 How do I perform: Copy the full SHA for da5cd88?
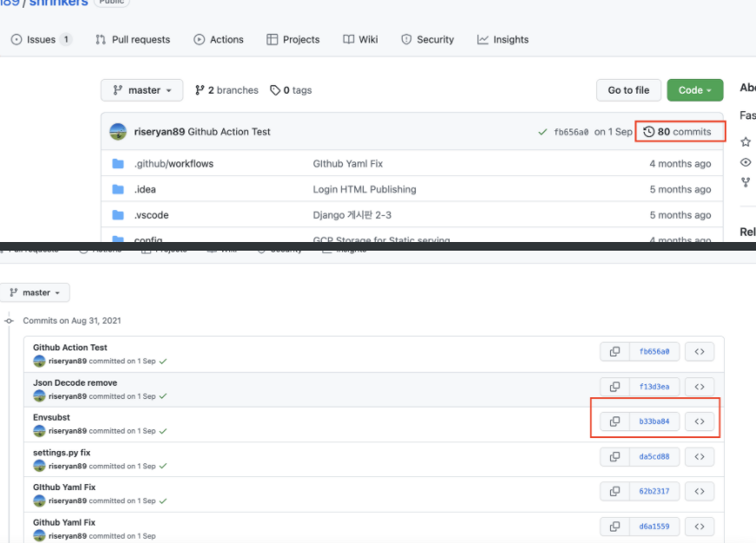(x=615, y=456)
